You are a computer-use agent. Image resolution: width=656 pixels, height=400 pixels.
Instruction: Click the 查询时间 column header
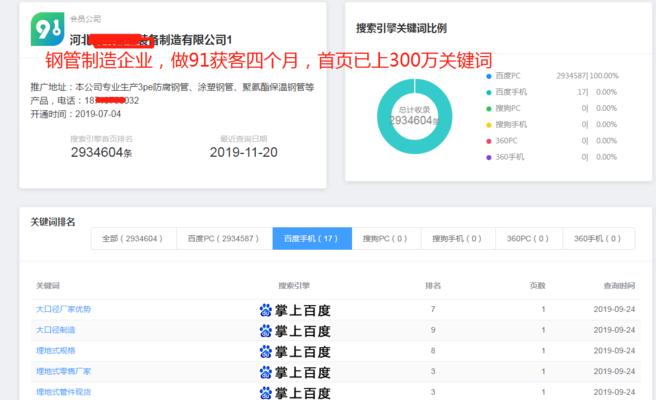point(619,286)
